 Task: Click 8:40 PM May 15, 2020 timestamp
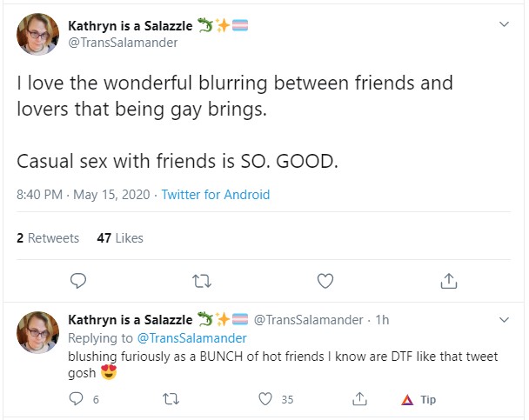(84, 195)
